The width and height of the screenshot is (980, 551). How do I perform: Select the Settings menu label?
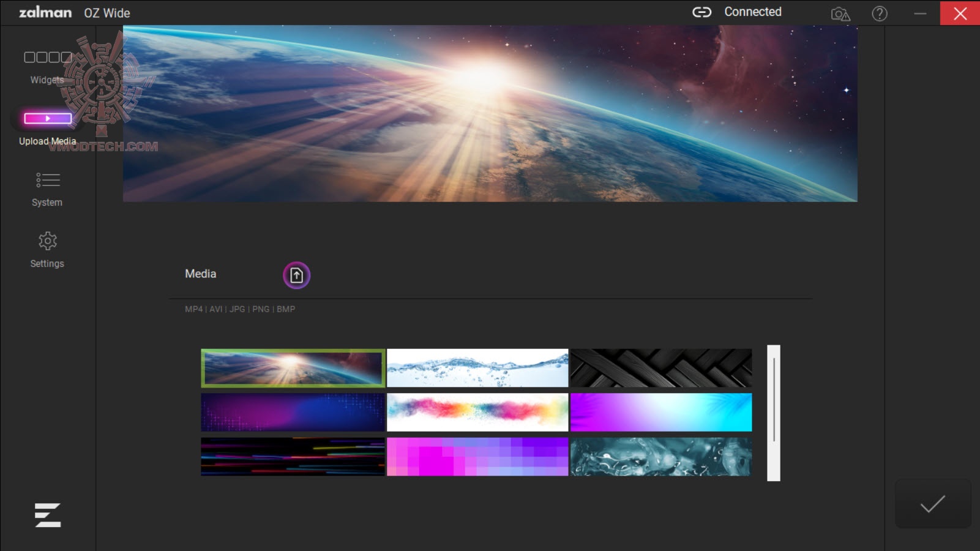(47, 264)
